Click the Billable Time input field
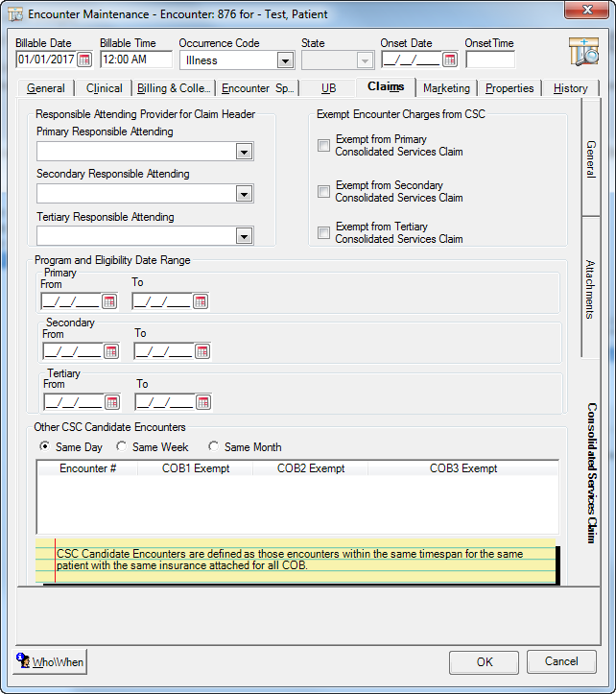 pos(135,60)
